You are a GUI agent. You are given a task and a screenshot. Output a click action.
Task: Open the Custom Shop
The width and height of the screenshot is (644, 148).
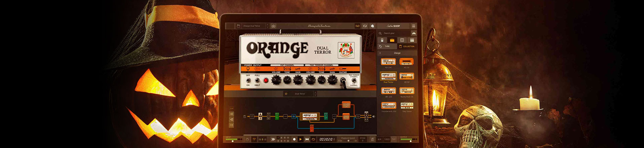coord(393,26)
